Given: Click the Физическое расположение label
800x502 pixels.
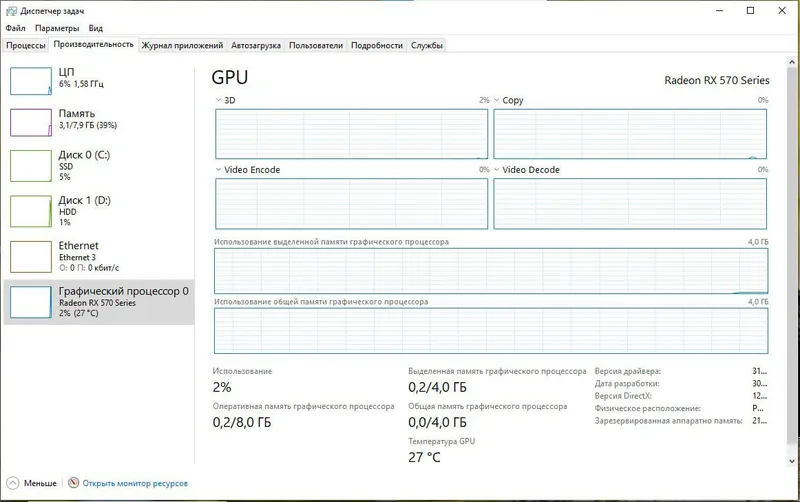Looking at the screenshot, I should pyautogui.click(x=647, y=408).
